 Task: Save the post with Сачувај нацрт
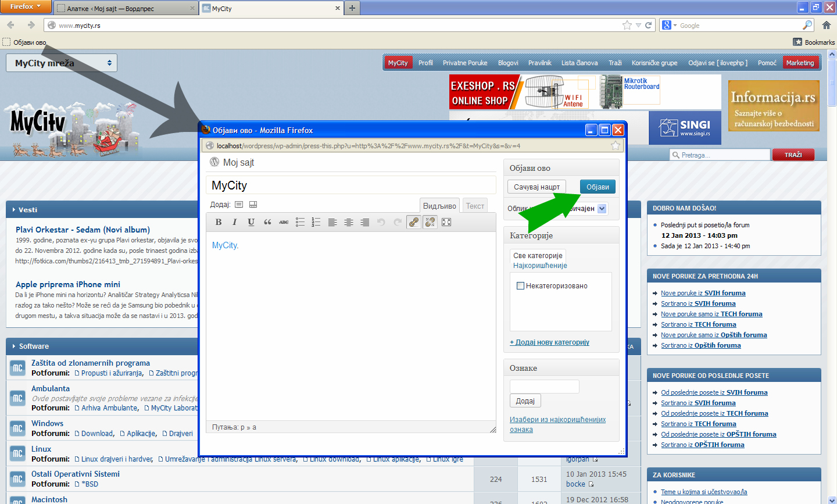point(536,187)
